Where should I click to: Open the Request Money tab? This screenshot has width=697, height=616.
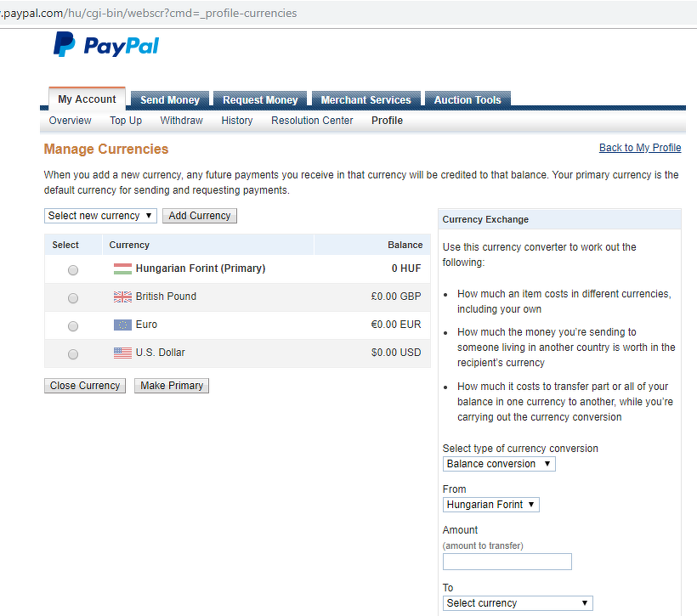click(260, 100)
